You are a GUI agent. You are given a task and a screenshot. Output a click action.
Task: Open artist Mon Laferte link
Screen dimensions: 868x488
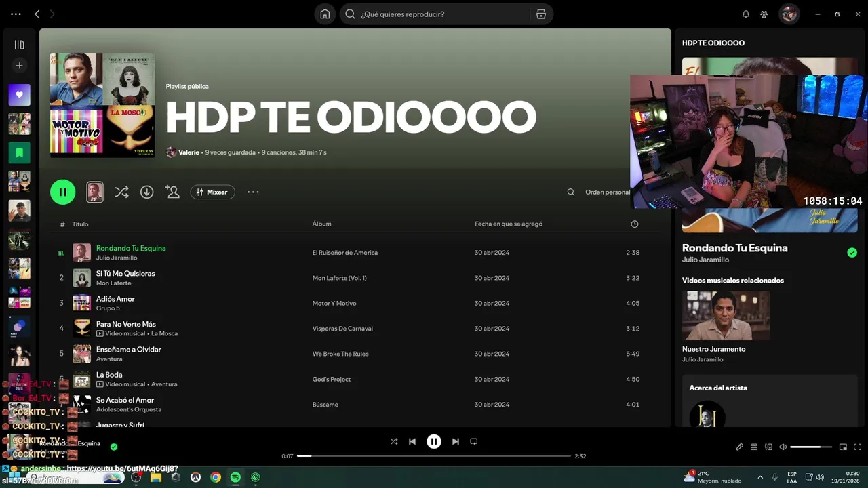pos(114,283)
